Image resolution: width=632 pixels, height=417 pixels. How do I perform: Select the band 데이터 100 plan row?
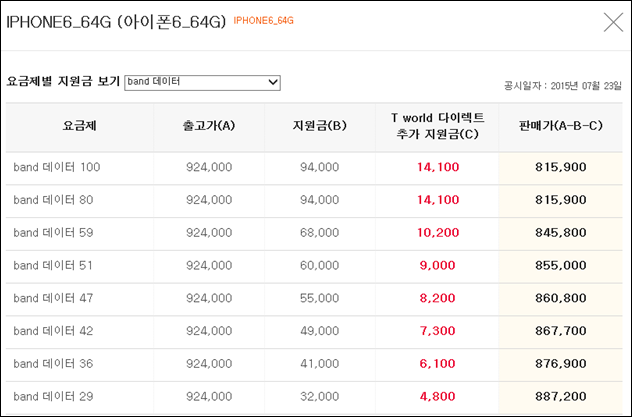[314, 167]
